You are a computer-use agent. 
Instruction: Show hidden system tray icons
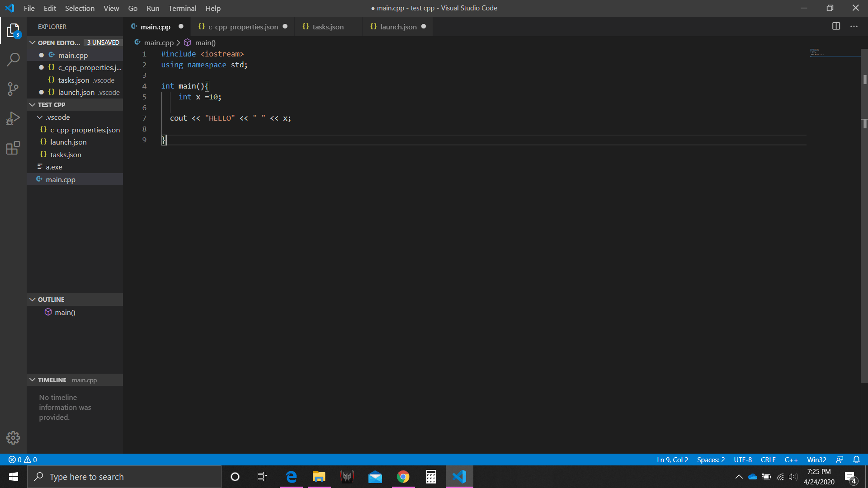tap(739, 477)
